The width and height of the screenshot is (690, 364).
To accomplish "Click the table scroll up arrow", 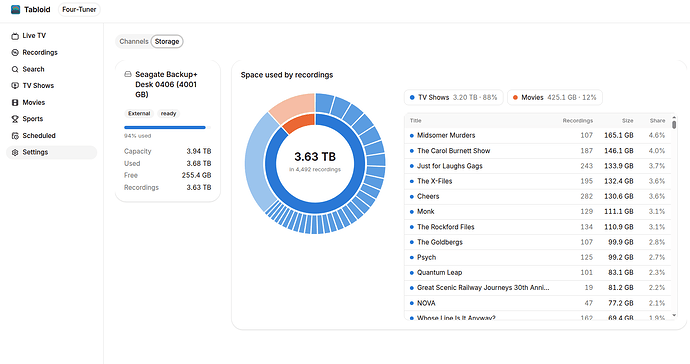I will 674,117.
